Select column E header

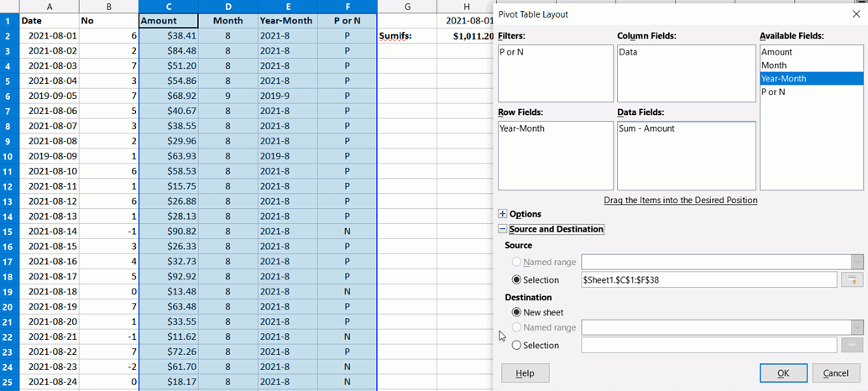[288, 7]
